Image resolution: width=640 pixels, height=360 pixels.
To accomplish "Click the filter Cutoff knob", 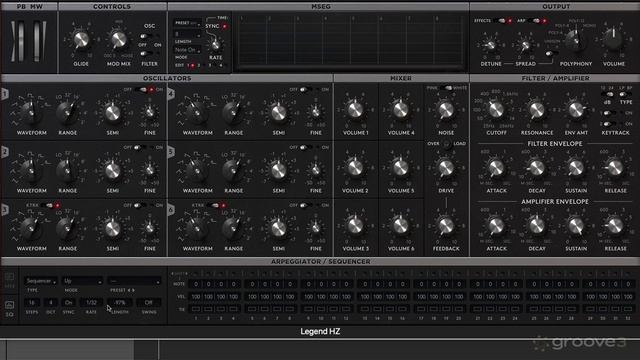I will [x=496, y=109].
